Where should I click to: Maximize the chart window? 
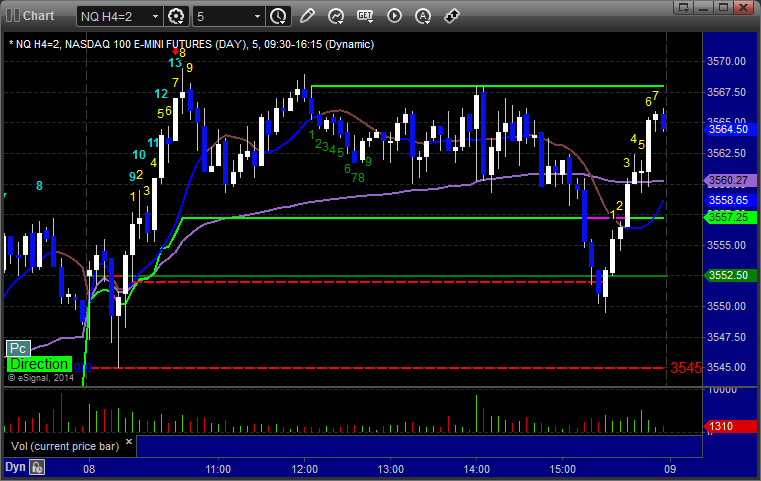pyautogui.click(x=723, y=7)
